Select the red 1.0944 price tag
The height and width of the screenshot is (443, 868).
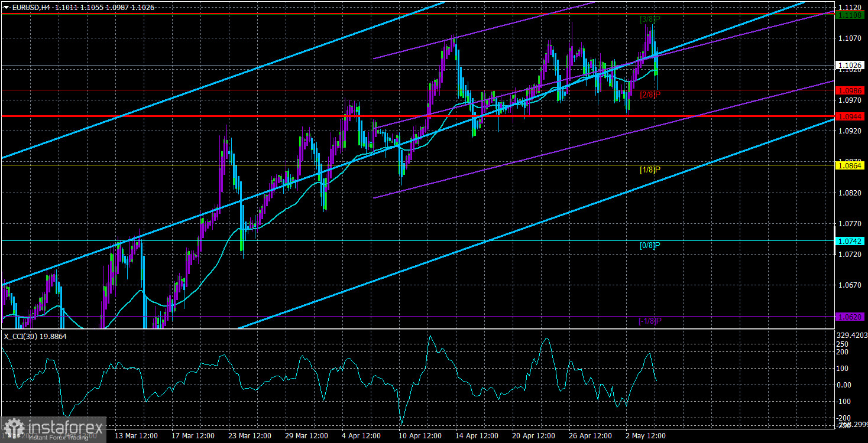(851, 116)
